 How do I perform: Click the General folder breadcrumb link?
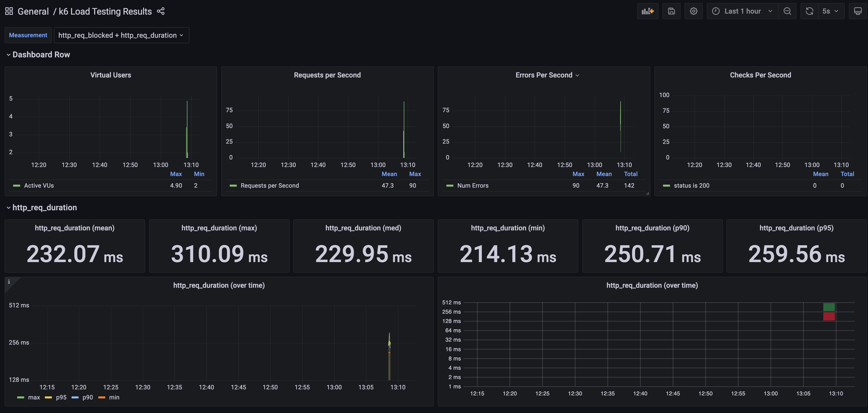pyautogui.click(x=33, y=11)
